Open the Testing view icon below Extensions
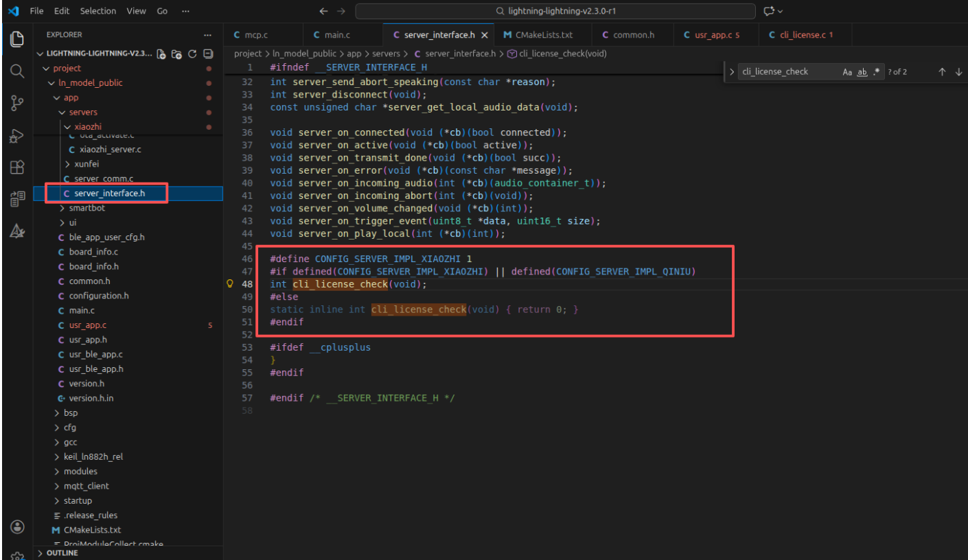968x560 pixels. pyautogui.click(x=17, y=199)
